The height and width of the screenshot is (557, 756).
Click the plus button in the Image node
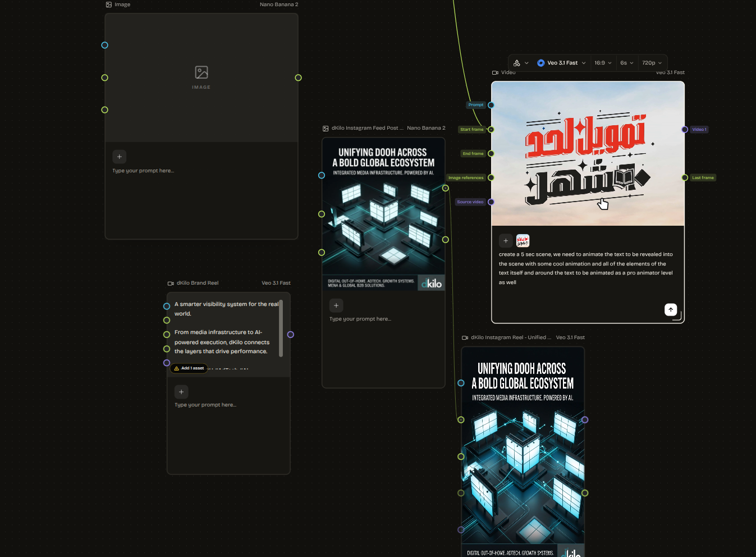click(x=119, y=157)
